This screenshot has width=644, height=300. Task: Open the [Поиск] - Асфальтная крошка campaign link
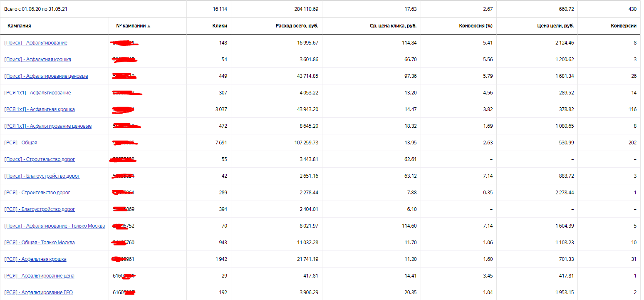(37, 60)
